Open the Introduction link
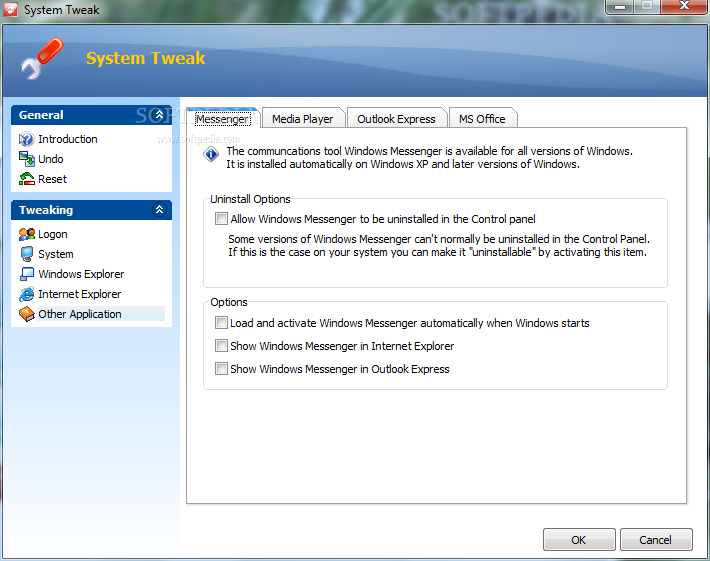710x561 pixels. (x=68, y=139)
